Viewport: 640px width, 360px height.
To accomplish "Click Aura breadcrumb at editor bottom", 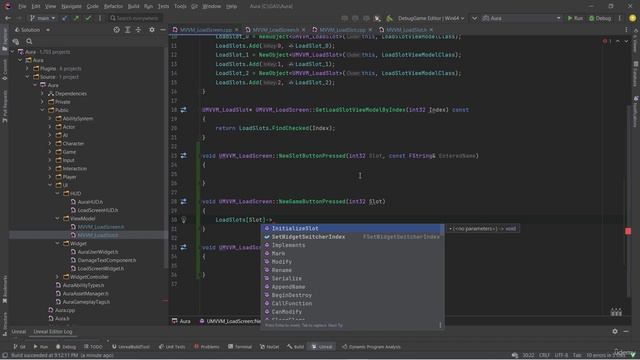I will 181,321.
